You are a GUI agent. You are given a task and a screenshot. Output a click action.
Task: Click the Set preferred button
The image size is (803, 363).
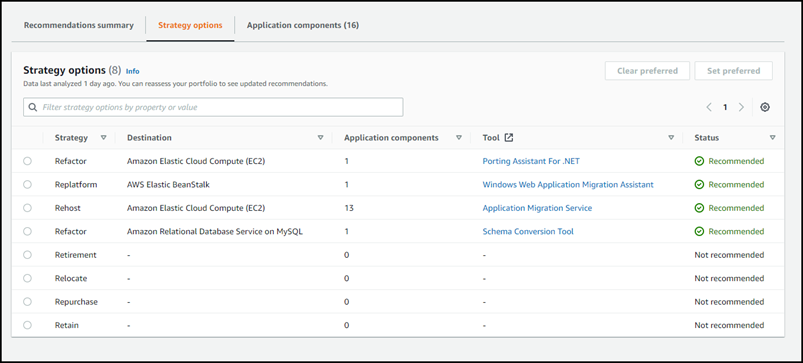pos(733,71)
